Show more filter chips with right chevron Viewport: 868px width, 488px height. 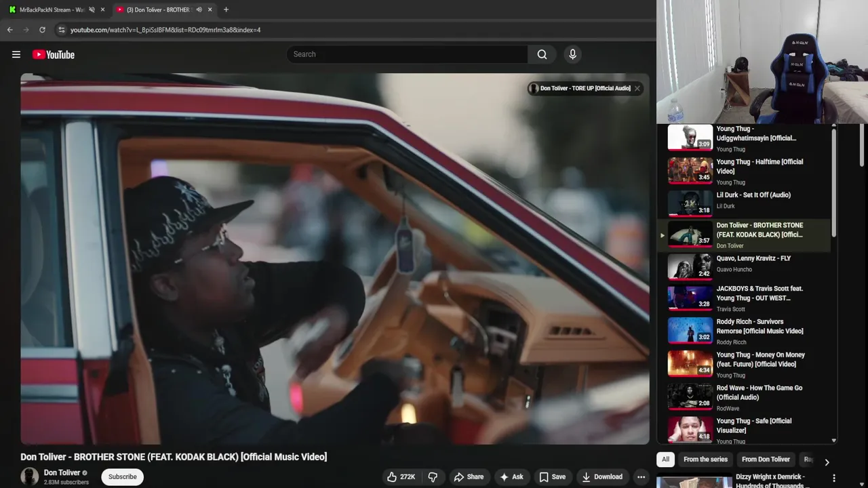point(827,462)
